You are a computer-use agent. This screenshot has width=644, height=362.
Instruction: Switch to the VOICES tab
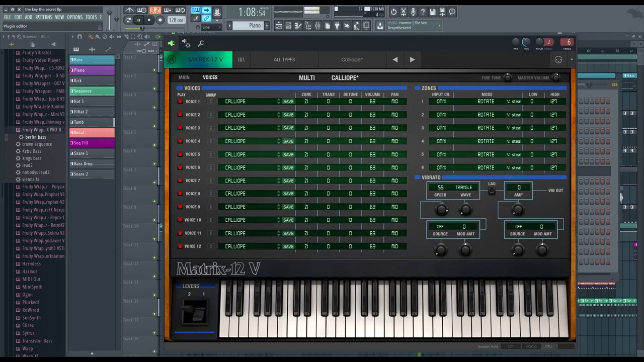210,77
